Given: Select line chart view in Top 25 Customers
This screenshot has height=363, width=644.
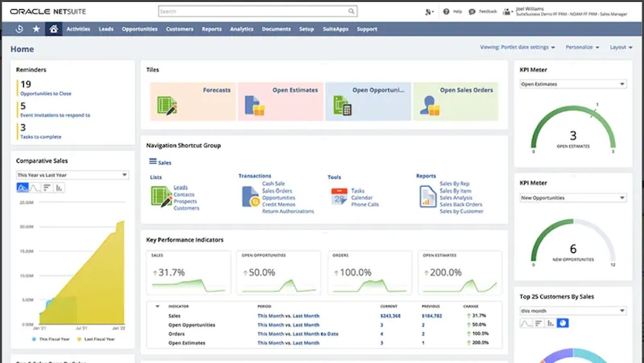Looking at the screenshot, I should pos(526,323).
